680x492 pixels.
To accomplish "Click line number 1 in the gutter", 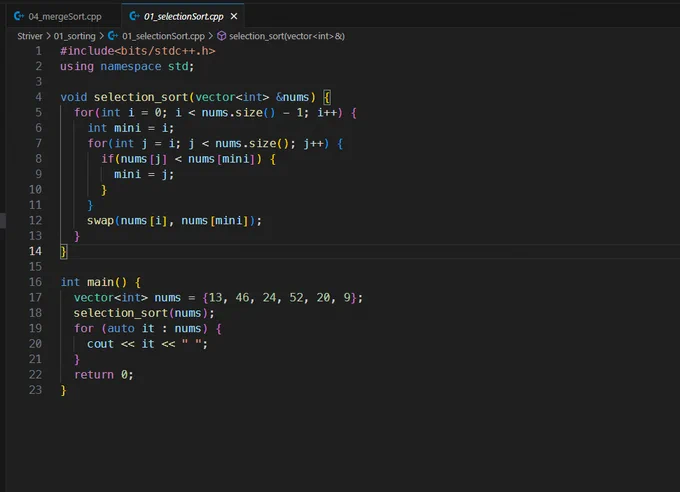I will 39,51.
